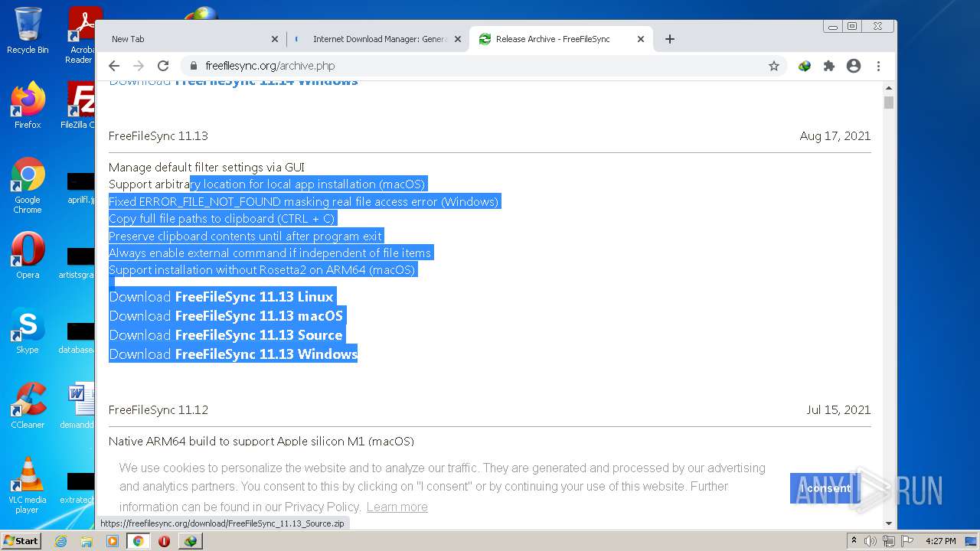Image resolution: width=980 pixels, height=551 pixels.
Task: Click the browser forward arrow
Action: point(139,66)
